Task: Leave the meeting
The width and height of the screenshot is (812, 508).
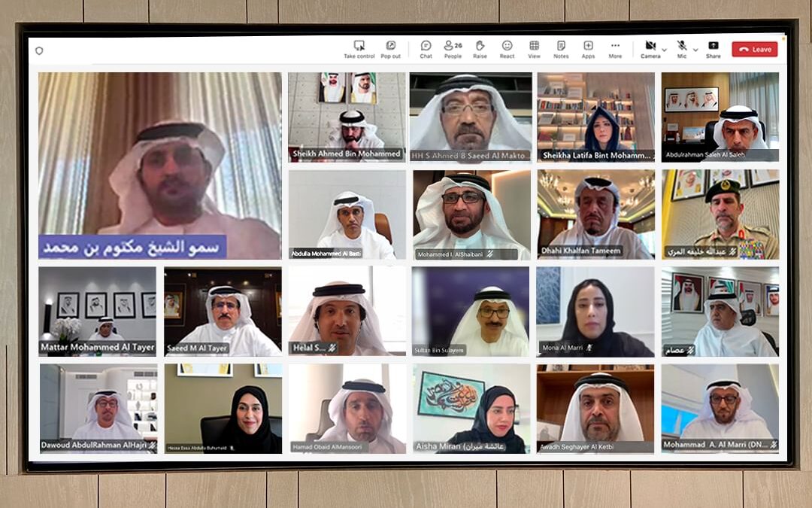Action: click(754, 50)
